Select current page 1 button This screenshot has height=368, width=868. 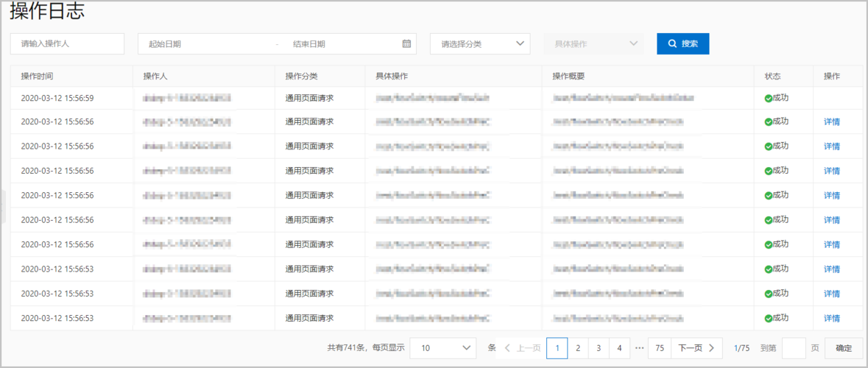[x=557, y=348]
